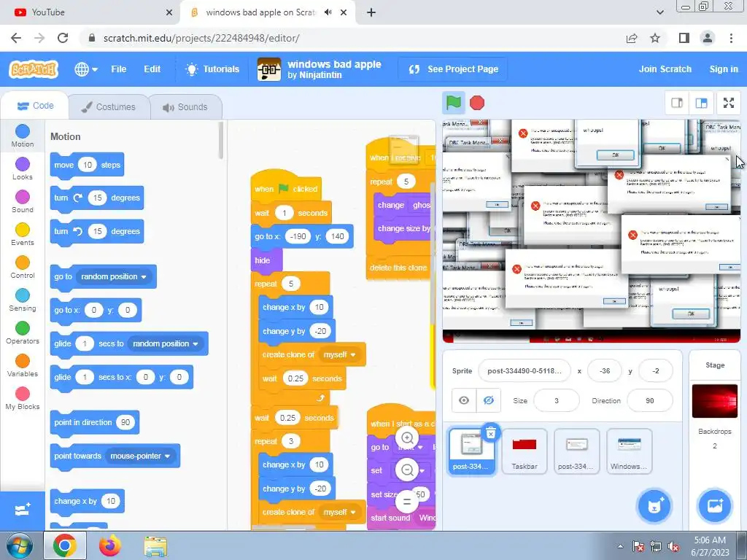Viewport: 747px width, 560px height.
Task: Click the Choose a Backdrop button
Action: point(715,505)
